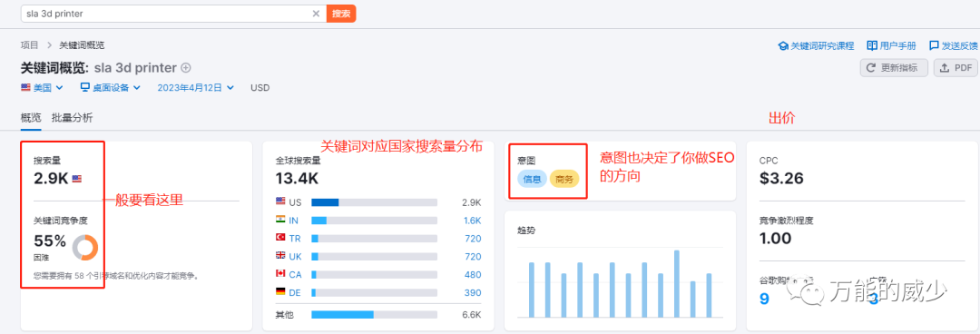This screenshot has width=980, height=334.
Task: Click the 6.6K other-countries value
Action: tap(472, 315)
